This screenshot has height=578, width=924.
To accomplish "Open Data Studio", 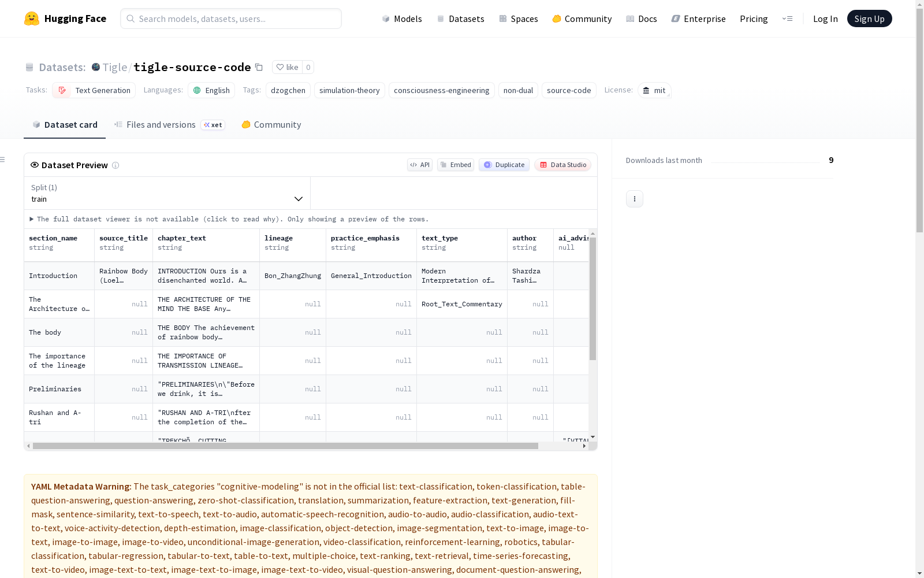I will tap(562, 165).
